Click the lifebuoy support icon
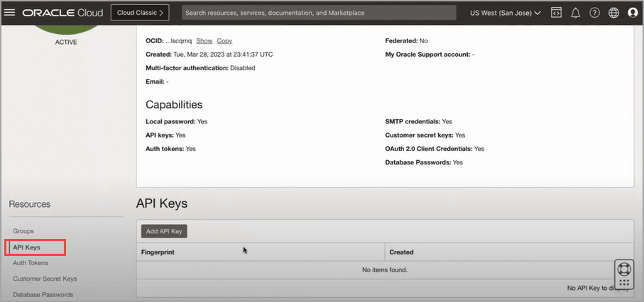This screenshot has width=644, height=302. coord(623,270)
